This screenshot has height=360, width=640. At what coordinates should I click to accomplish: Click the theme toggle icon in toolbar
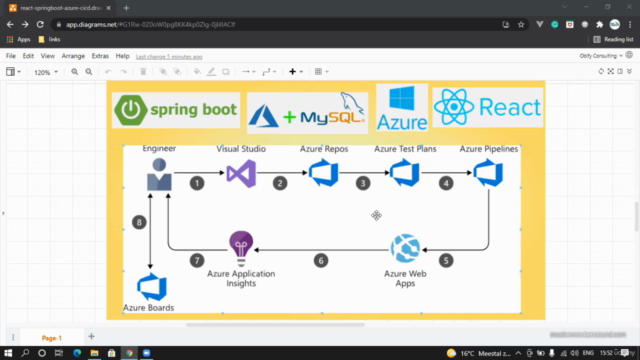pyautogui.click(x=601, y=71)
